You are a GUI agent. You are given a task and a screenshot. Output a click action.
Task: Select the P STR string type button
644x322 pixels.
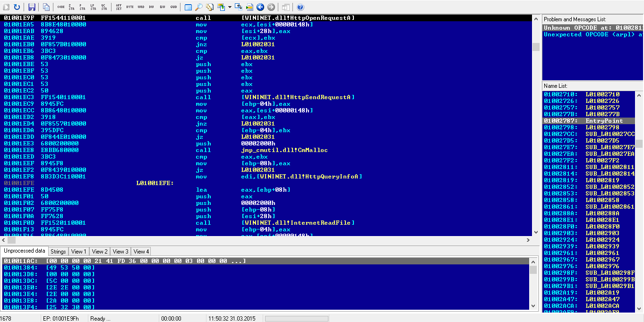[x=82, y=7]
